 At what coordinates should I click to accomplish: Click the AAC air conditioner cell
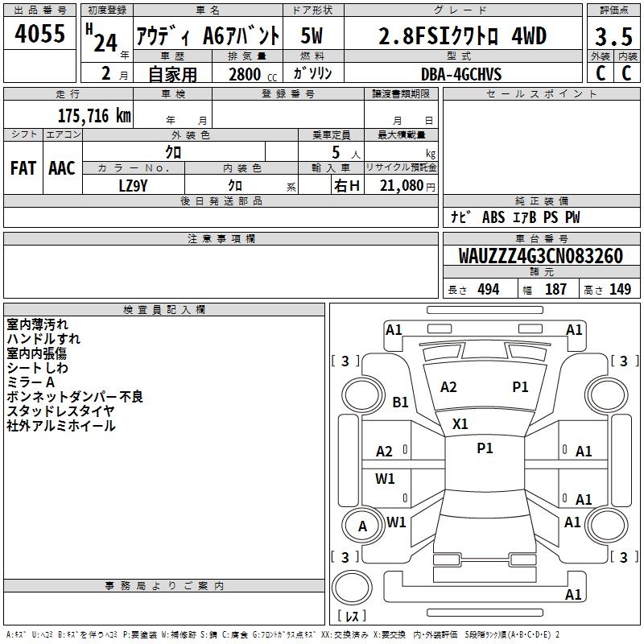pyautogui.click(x=61, y=167)
